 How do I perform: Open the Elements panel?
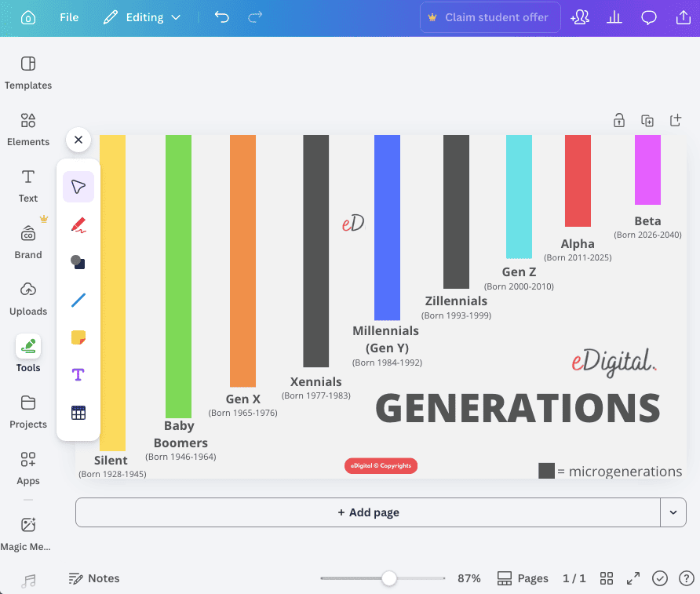(x=28, y=129)
